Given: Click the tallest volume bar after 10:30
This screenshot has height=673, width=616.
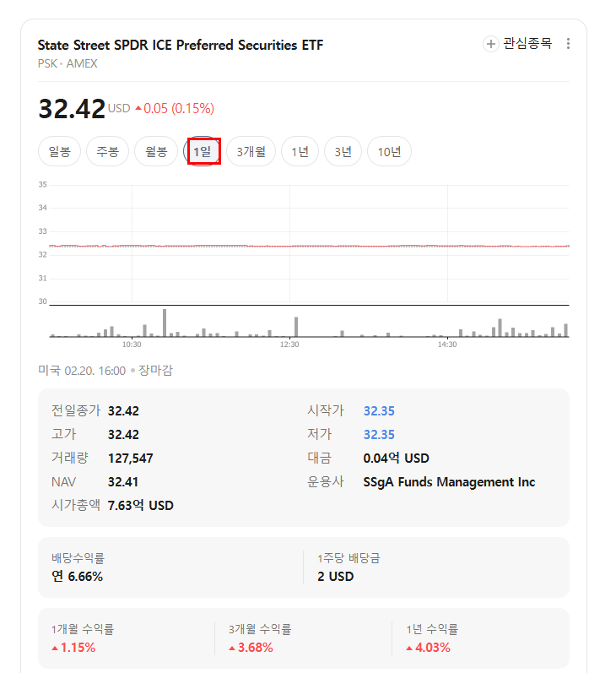Looking at the screenshot, I should pos(165,323).
